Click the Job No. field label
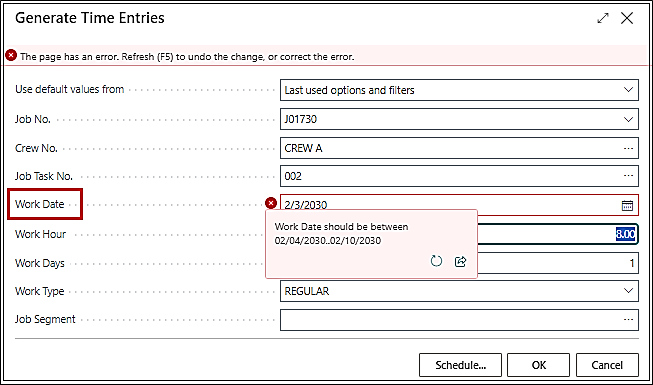Screen dimensions: 653x385 tap(32, 120)
